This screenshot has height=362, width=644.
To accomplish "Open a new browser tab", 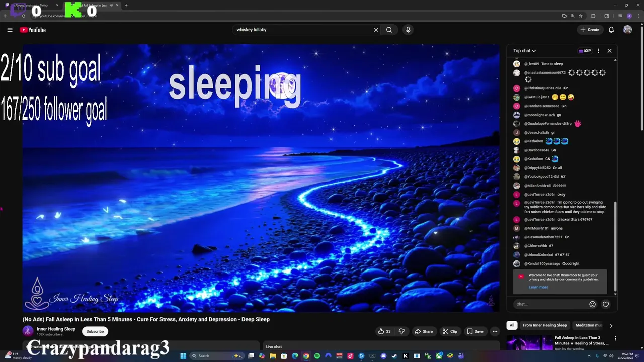I will pos(126,5).
